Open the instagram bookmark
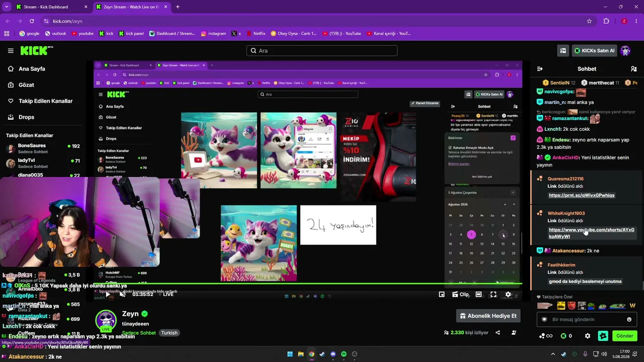The image size is (644, 362). pyautogui.click(x=213, y=34)
